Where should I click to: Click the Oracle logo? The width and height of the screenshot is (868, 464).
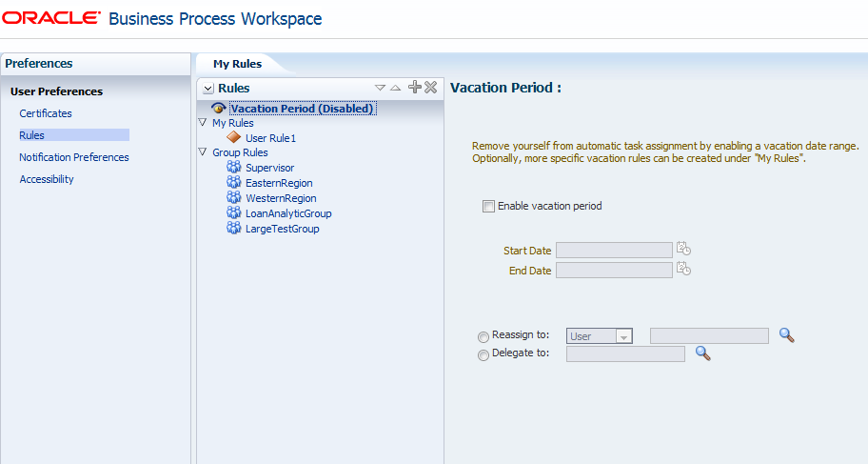[51, 18]
